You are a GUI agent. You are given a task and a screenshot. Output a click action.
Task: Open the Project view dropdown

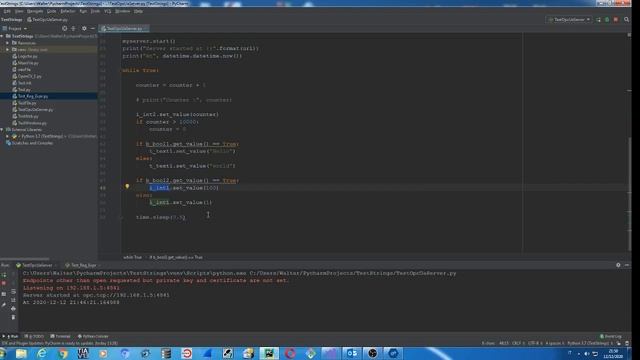[15, 29]
